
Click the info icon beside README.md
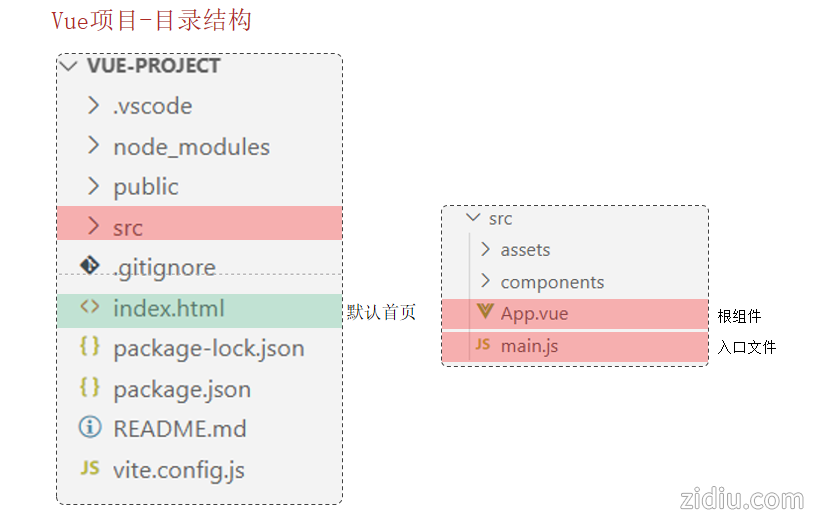pyautogui.click(x=90, y=428)
